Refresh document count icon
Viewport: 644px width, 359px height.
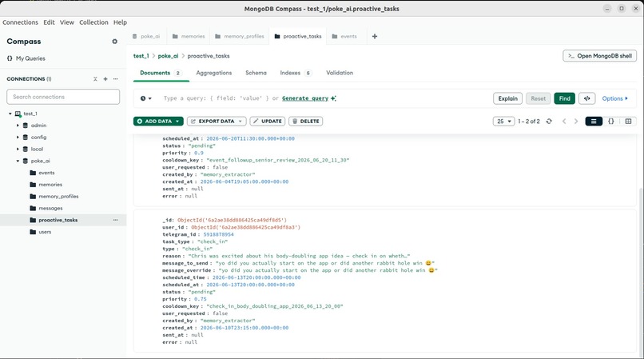(x=549, y=122)
